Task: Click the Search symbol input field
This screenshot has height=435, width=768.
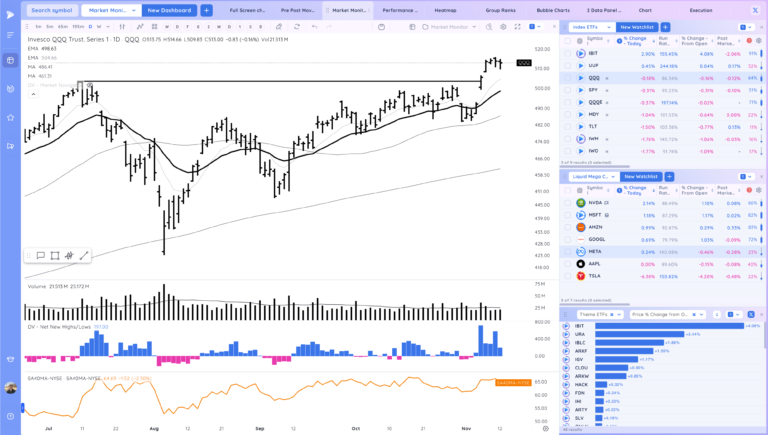Action: [49, 10]
